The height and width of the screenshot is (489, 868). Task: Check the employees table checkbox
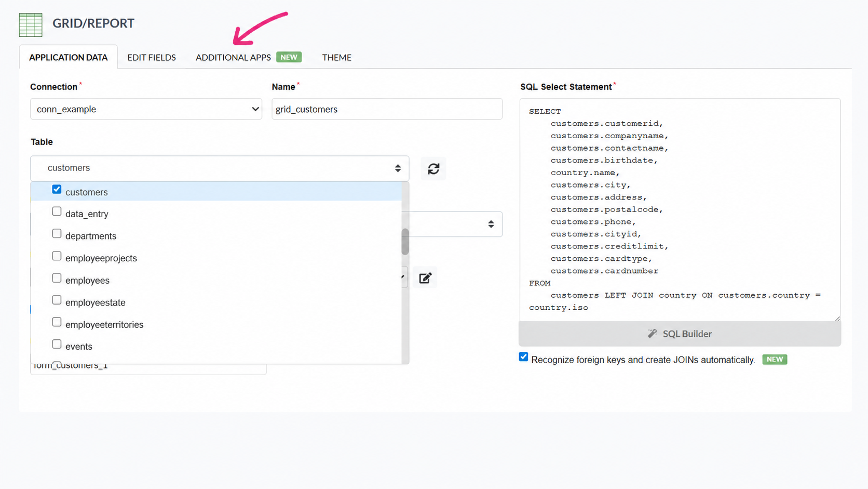(57, 278)
